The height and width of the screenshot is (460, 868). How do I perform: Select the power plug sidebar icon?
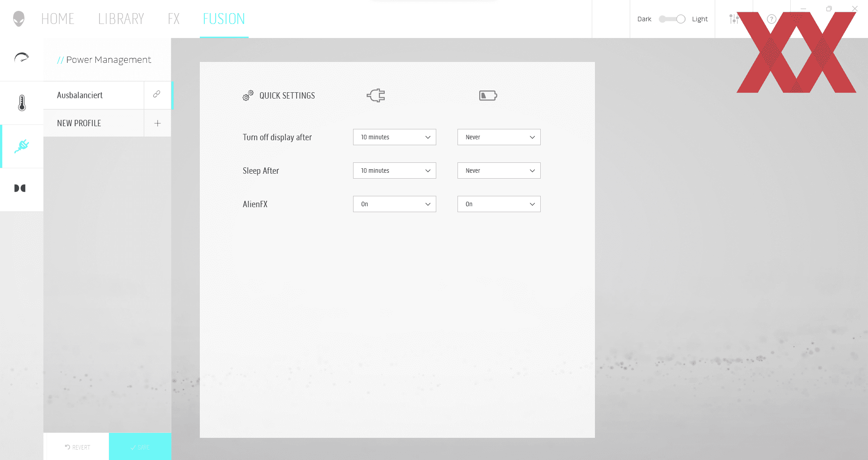22,146
